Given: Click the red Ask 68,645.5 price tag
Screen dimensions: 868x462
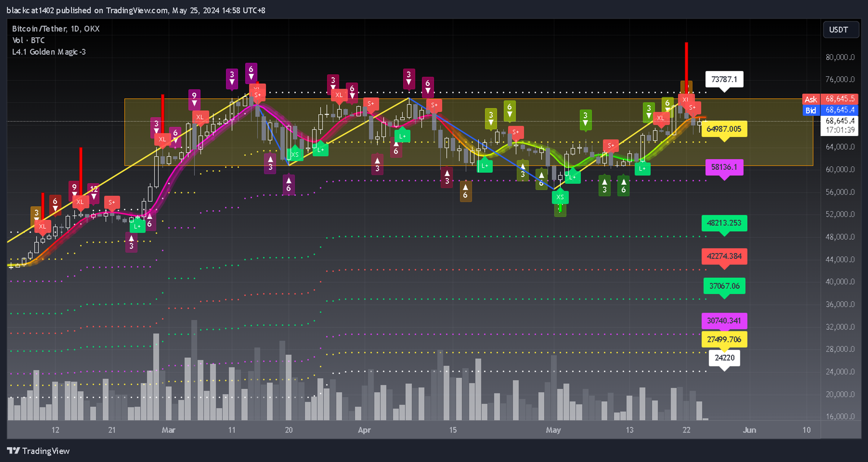Looking at the screenshot, I should tap(830, 99).
